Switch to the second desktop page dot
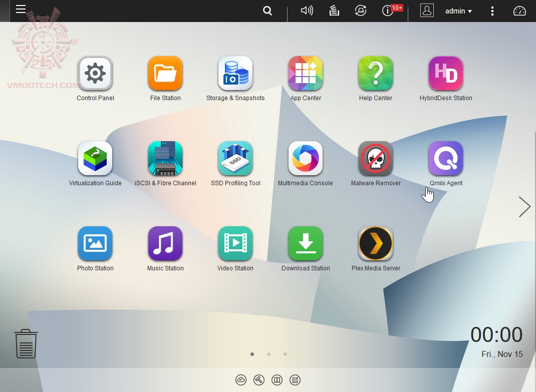 click(x=269, y=354)
